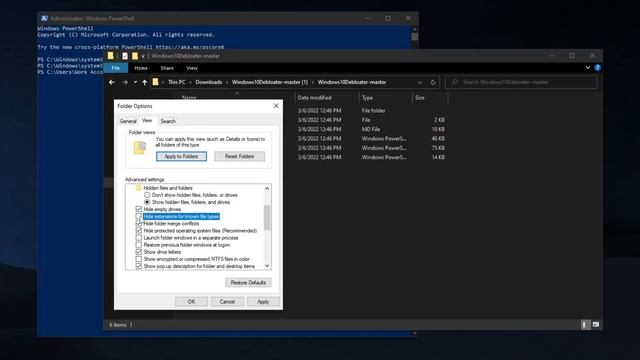The height and width of the screenshot is (360, 640).
Task: Click the New folder quick access icon
Action: [135, 56]
